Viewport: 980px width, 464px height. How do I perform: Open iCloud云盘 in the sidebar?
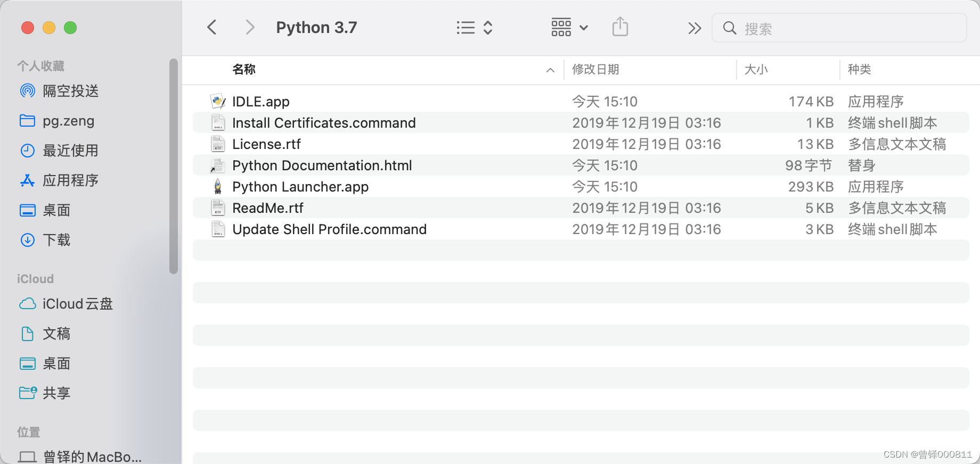pos(78,304)
